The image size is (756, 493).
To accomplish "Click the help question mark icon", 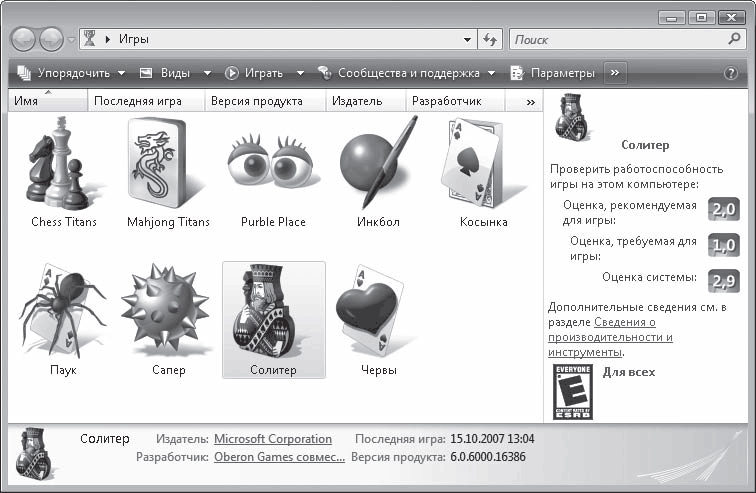I will click(x=730, y=73).
